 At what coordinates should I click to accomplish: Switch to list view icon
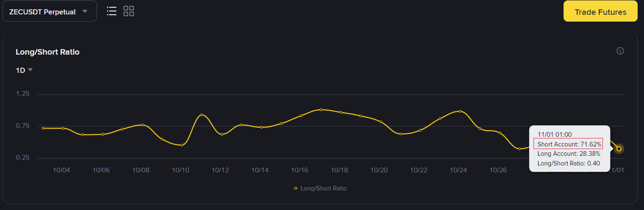[112, 11]
